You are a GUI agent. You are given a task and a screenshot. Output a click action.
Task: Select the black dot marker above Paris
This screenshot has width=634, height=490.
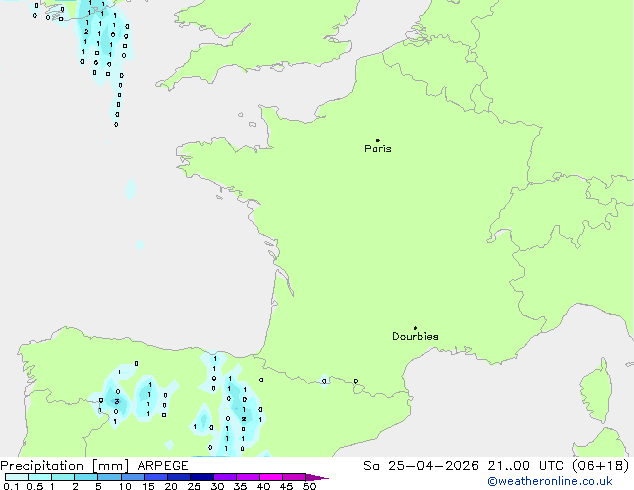point(378,140)
